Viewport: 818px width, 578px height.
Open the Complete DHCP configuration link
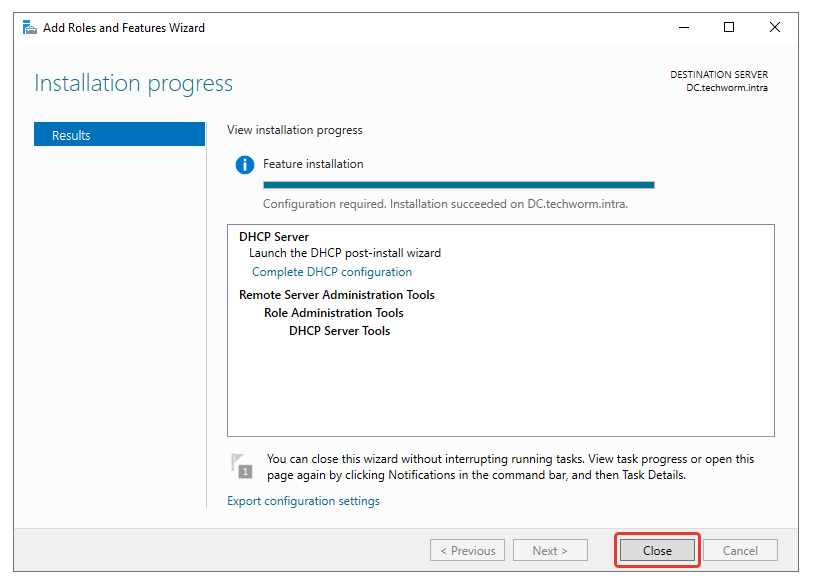(x=331, y=272)
